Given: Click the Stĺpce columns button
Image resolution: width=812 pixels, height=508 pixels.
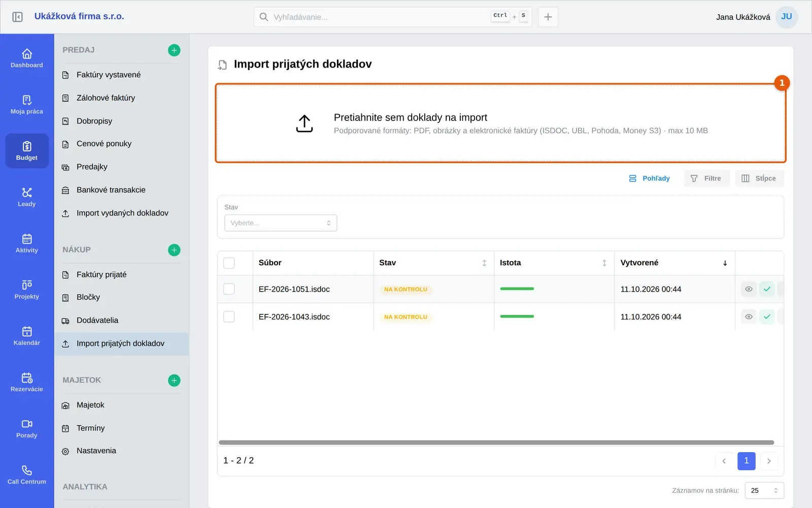Looking at the screenshot, I should (759, 178).
